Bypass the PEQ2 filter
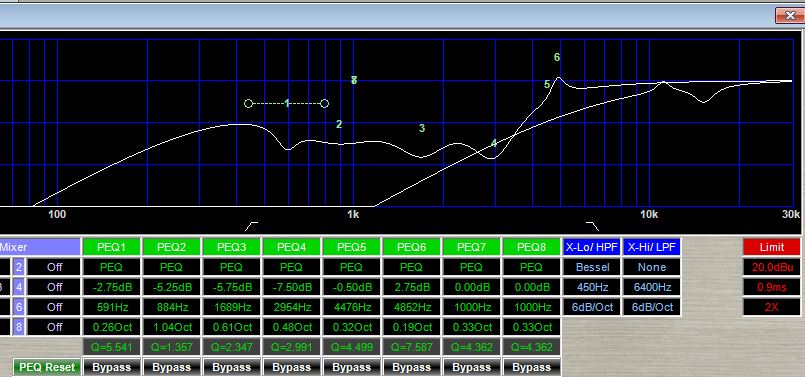The image size is (805, 377). (x=171, y=367)
